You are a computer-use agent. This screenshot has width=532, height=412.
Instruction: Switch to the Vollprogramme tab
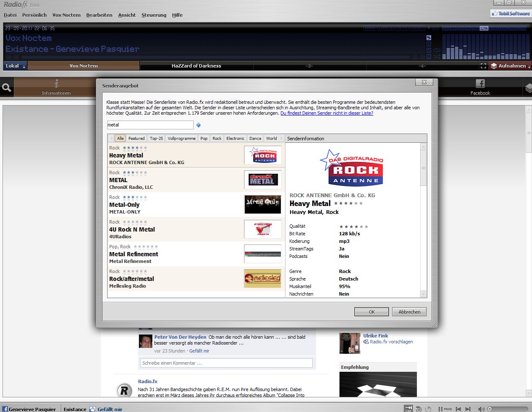[182, 138]
